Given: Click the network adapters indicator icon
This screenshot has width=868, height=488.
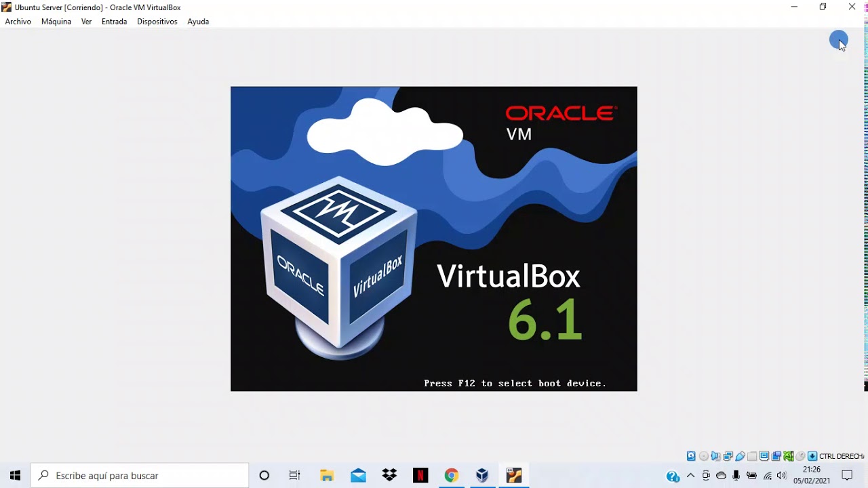Looking at the screenshot, I should (x=728, y=456).
